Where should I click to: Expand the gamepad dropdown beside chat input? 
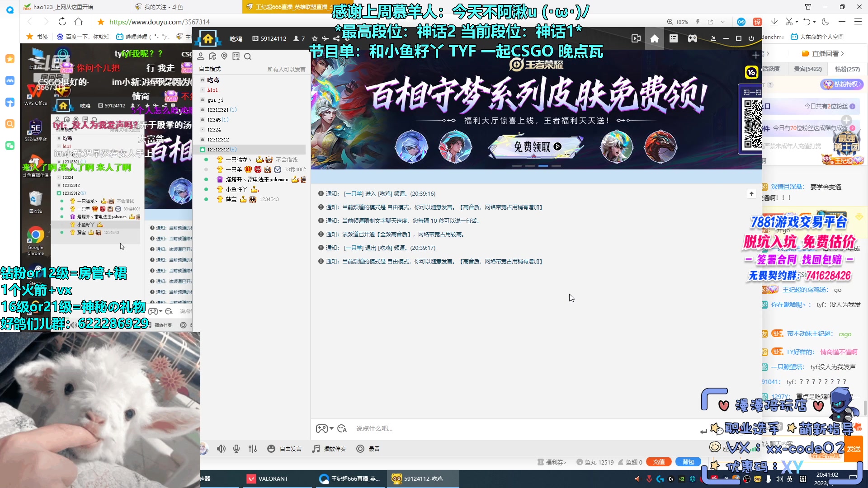click(x=332, y=428)
